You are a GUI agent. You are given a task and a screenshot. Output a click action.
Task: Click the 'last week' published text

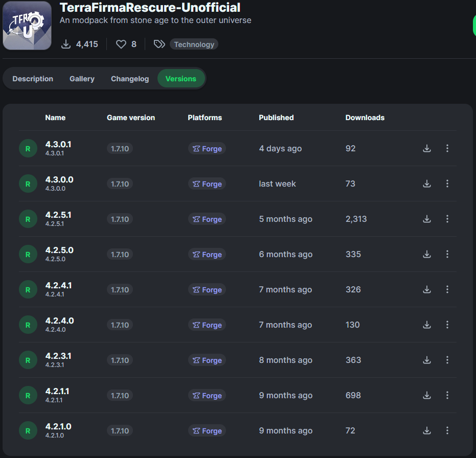click(277, 184)
